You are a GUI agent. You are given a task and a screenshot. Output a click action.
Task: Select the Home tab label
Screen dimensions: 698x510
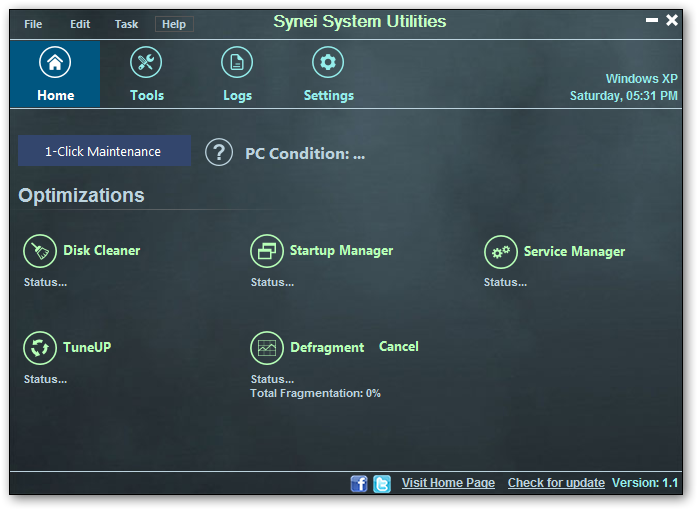pos(56,95)
